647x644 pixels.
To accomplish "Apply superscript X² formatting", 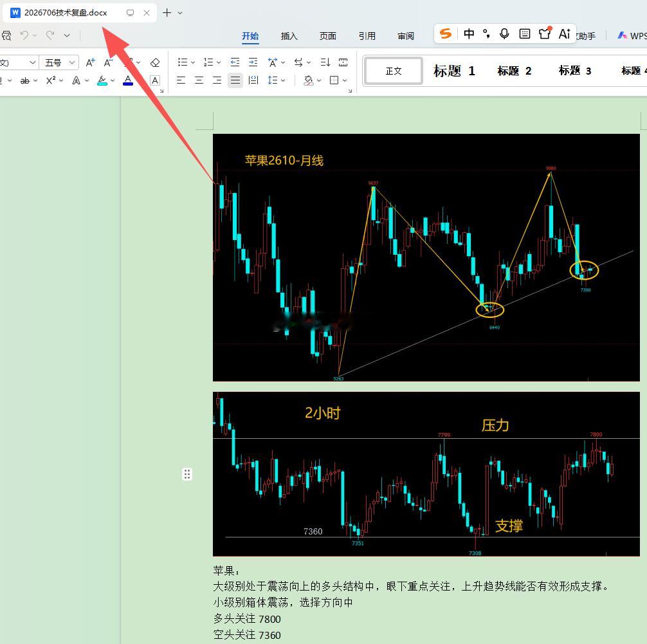I will (51, 80).
